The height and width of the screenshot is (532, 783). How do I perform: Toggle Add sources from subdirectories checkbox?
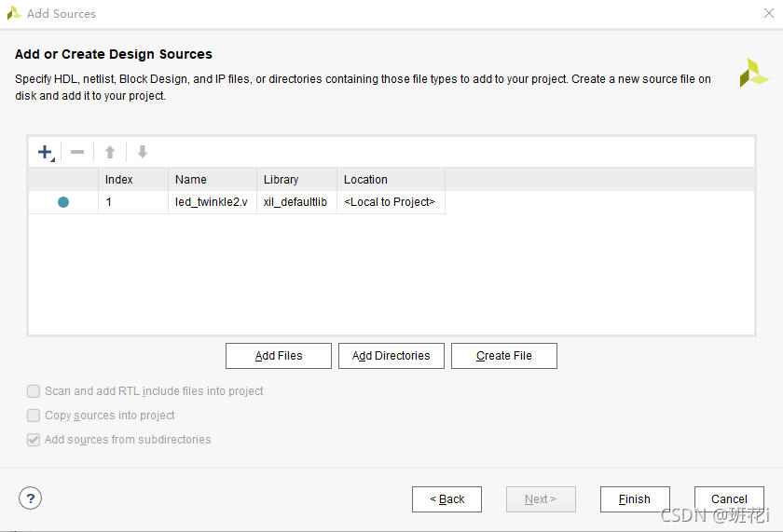click(x=34, y=440)
